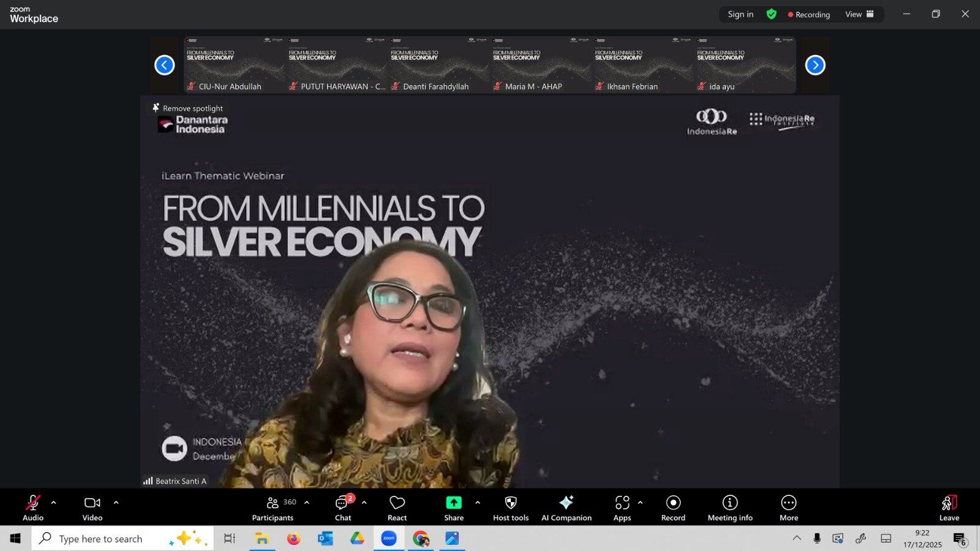This screenshot has width=980, height=551.
Task: Open the Apps panel
Action: coord(622,508)
